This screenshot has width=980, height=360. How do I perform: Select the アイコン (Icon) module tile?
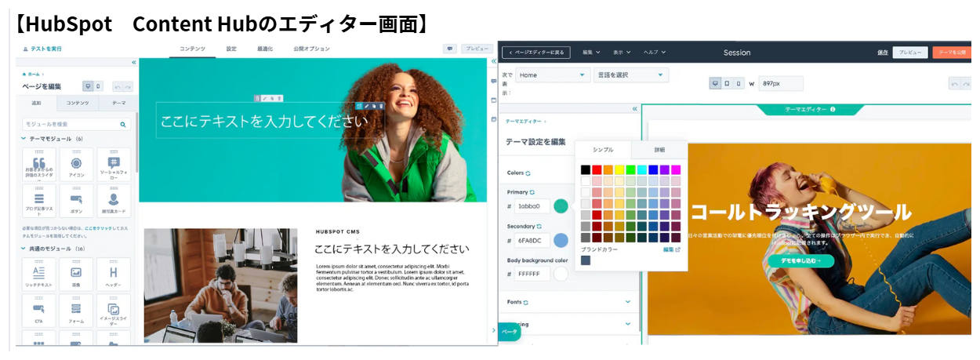[76, 165]
